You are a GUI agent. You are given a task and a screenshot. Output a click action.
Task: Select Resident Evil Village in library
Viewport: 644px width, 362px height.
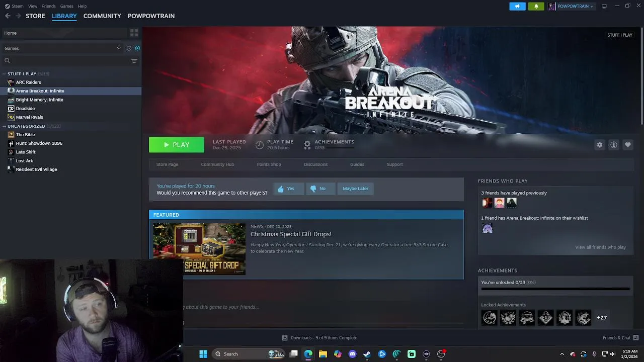tap(36, 169)
